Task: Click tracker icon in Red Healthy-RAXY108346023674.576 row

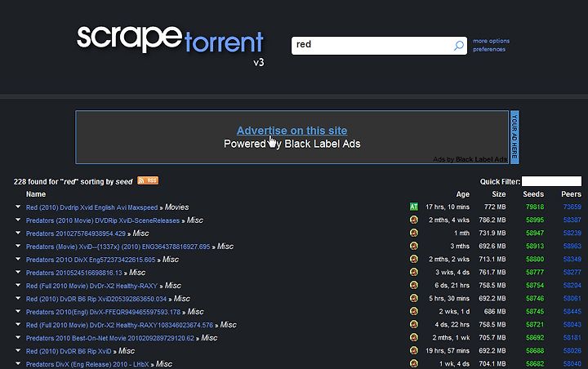Action: pos(413,324)
